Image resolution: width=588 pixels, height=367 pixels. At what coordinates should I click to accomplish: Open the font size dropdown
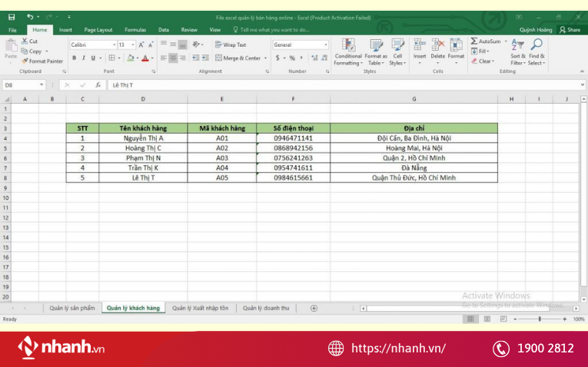(x=133, y=45)
